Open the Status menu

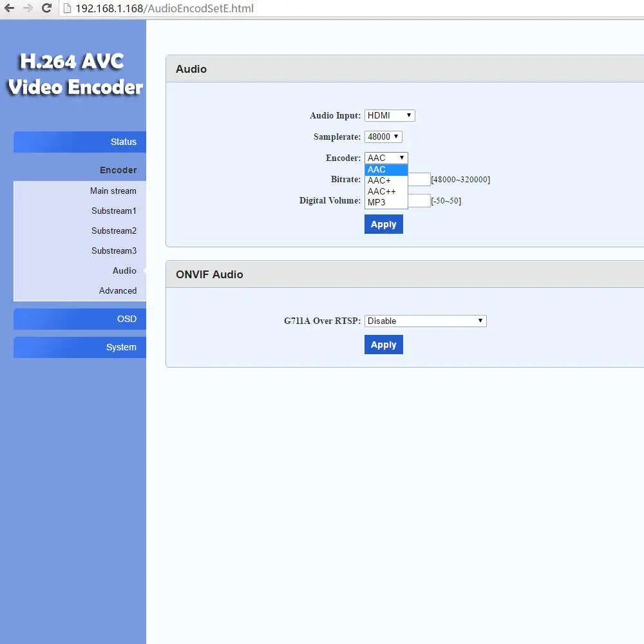click(x=80, y=142)
